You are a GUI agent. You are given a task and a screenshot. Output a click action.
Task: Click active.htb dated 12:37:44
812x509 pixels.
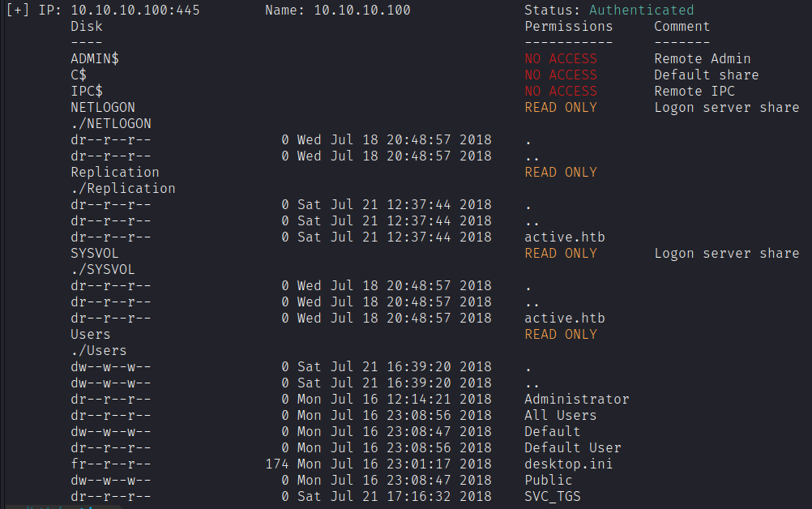pos(565,237)
